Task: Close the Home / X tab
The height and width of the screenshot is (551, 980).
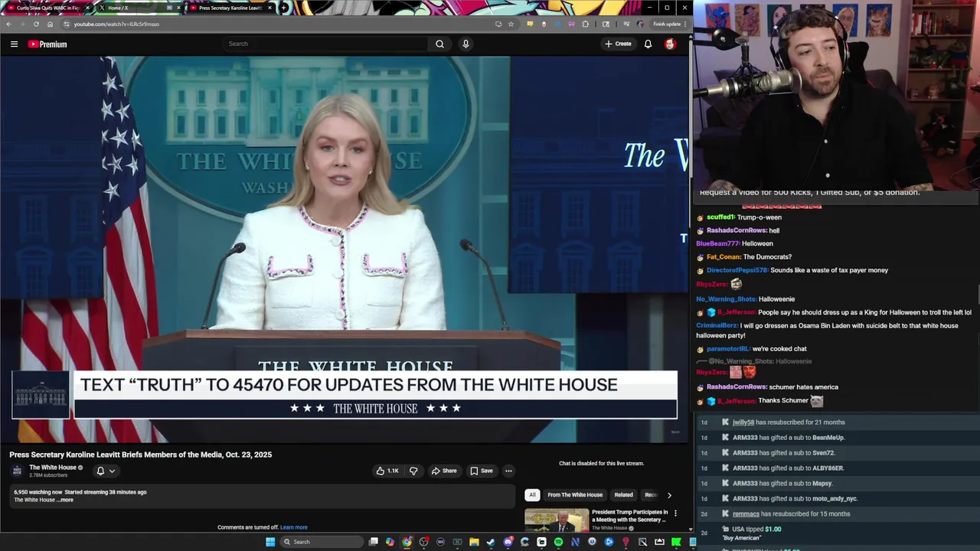Action: [x=179, y=8]
